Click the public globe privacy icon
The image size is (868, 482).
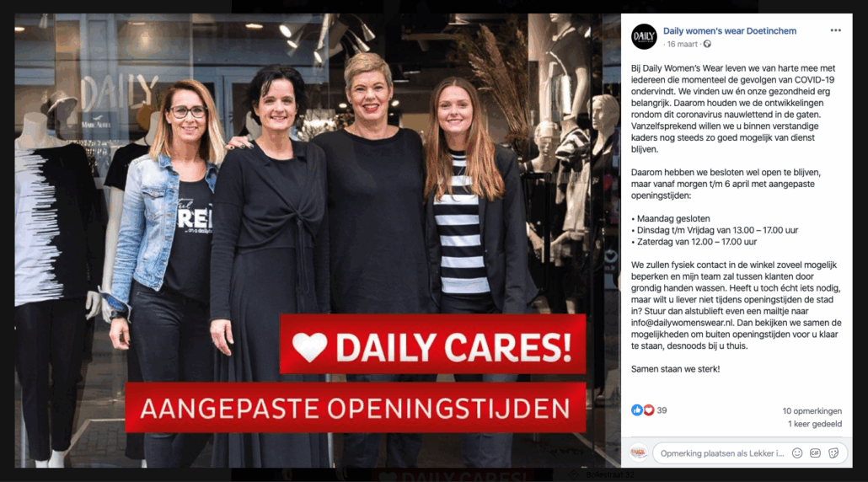click(x=707, y=45)
